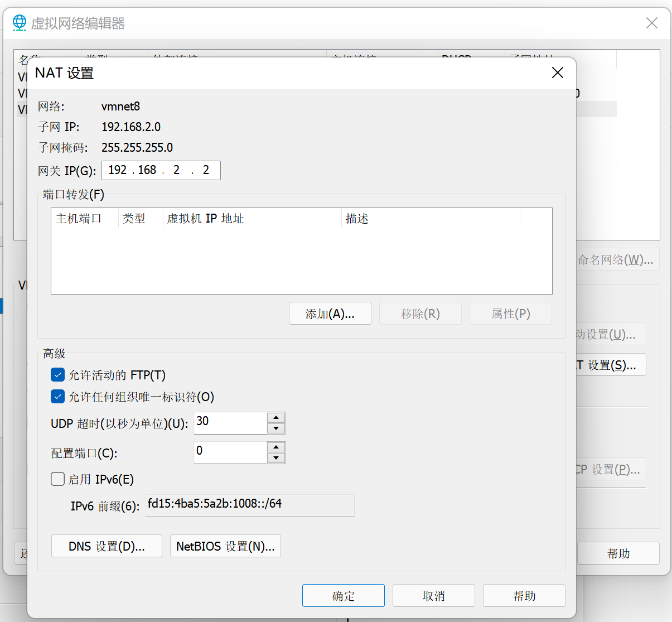Toggle the 允许活动的 FTP checkbox

57,375
